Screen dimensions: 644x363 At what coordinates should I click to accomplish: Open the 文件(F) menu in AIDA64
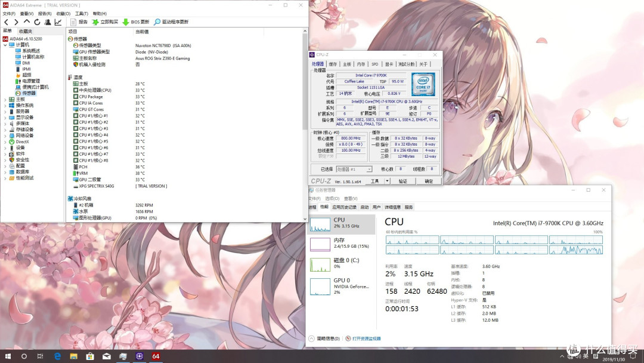(x=9, y=14)
